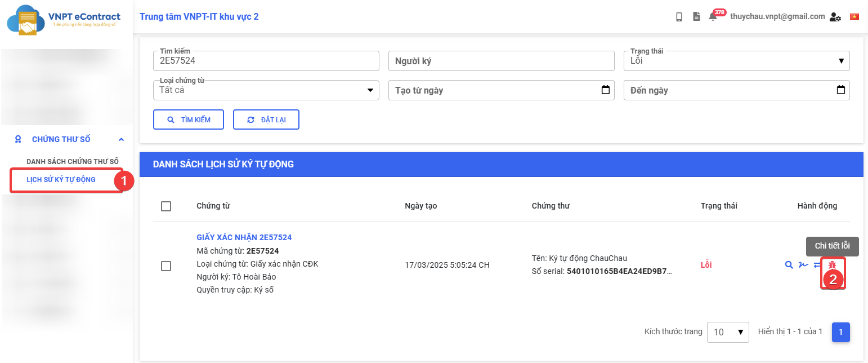The height and width of the screenshot is (363, 868).
Task: Tick the select-all checkbox in table header
Action: click(166, 206)
